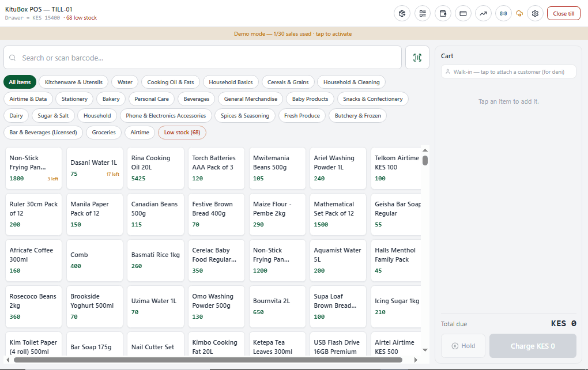Select Cooking Oil & Fats category
Image resolution: width=588 pixels, height=370 pixels.
click(171, 82)
